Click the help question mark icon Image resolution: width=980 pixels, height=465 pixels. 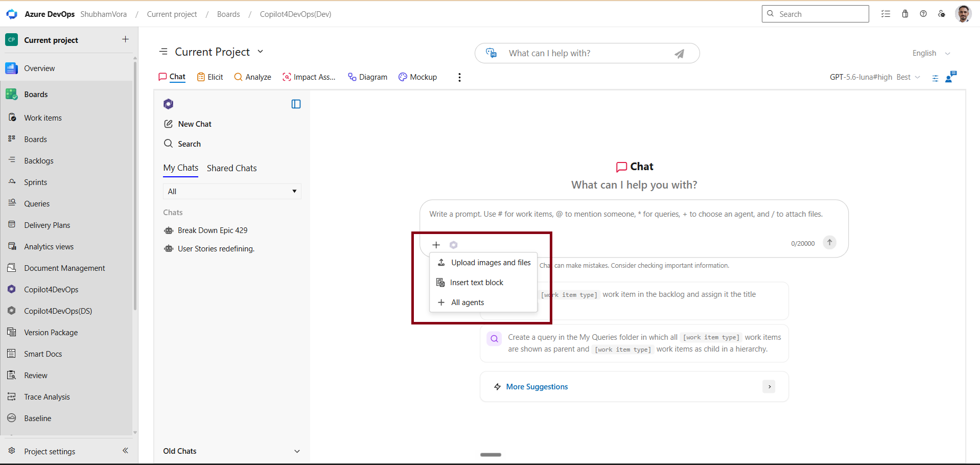pos(923,14)
